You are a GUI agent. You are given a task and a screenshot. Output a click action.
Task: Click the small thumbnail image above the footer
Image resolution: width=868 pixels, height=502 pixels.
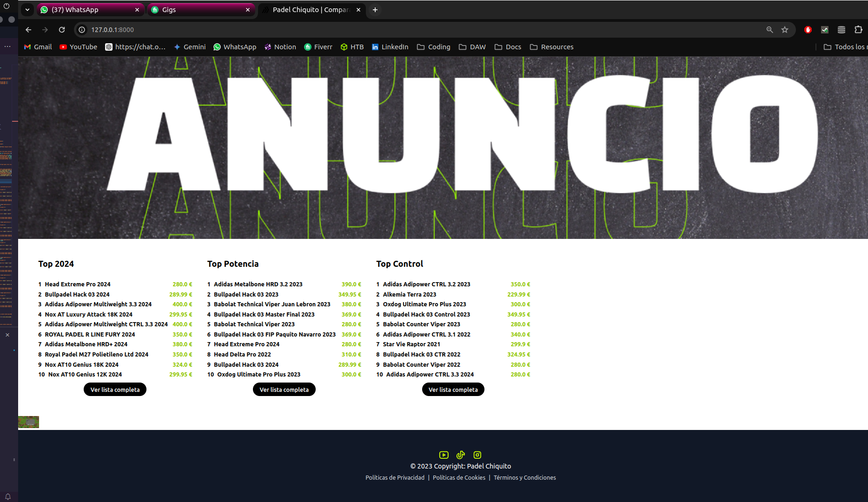pos(28,422)
